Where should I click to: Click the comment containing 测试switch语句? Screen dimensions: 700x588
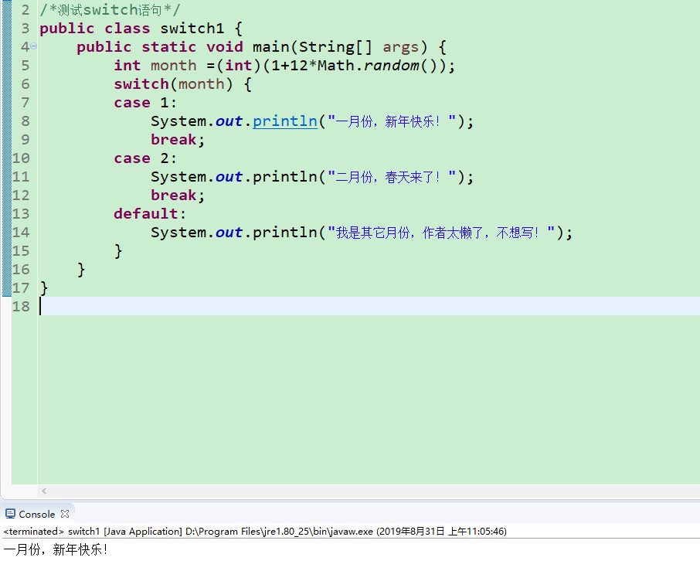point(110,10)
